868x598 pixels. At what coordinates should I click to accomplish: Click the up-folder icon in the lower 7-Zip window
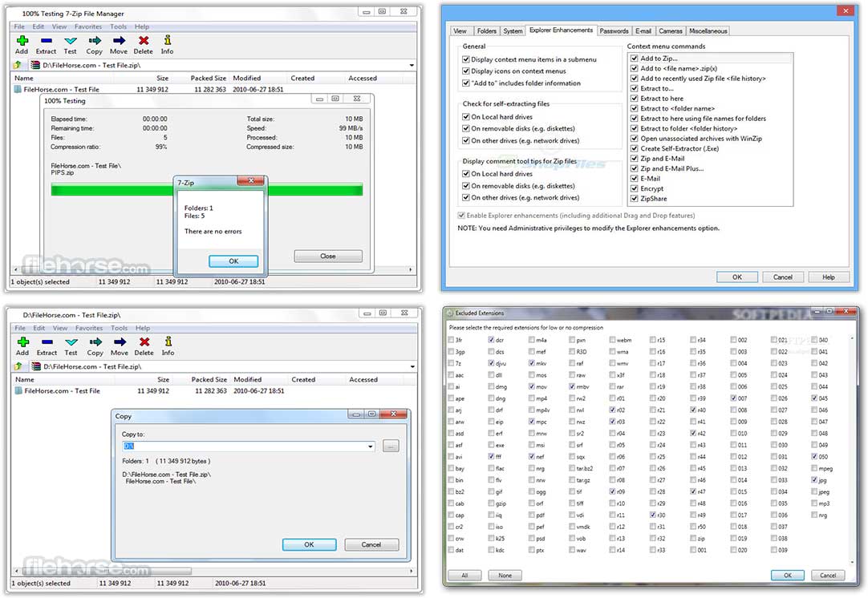18,366
